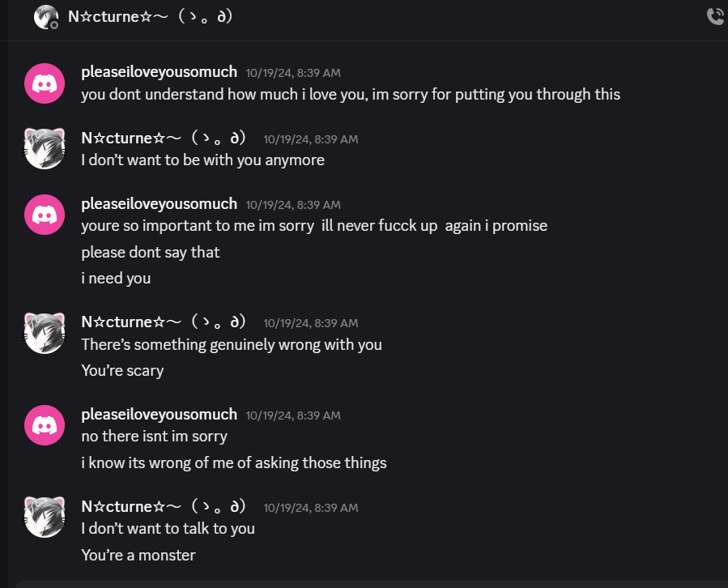Select the "You're a monster" message
Image resolution: width=728 pixels, height=588 pixels.
[138, 555]
